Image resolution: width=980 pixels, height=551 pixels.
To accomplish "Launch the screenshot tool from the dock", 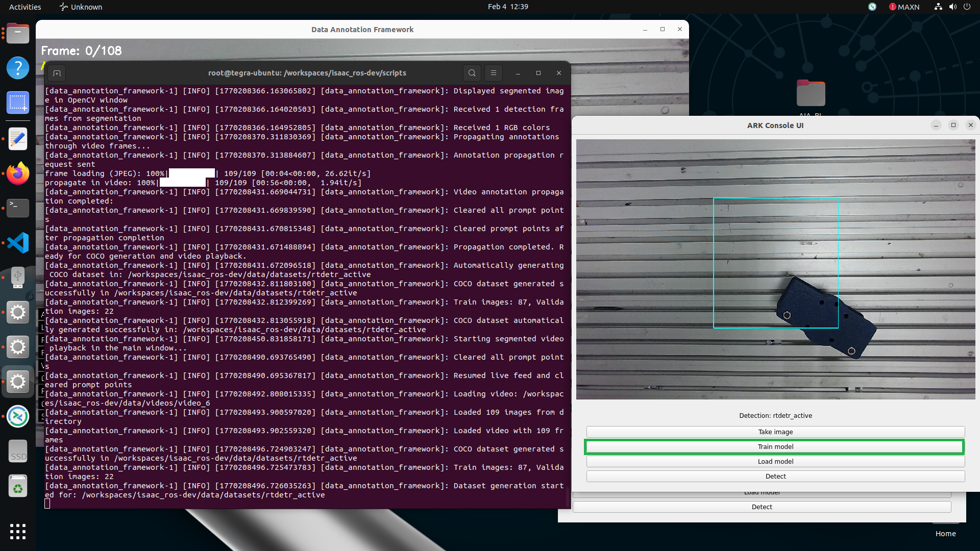I will (18, 103).
